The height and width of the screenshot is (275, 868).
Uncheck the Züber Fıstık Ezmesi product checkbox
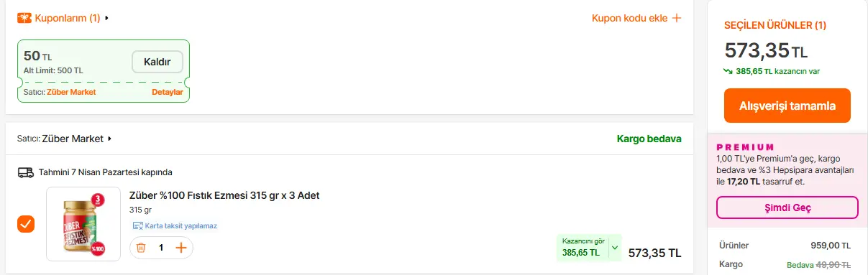[26, 224]
